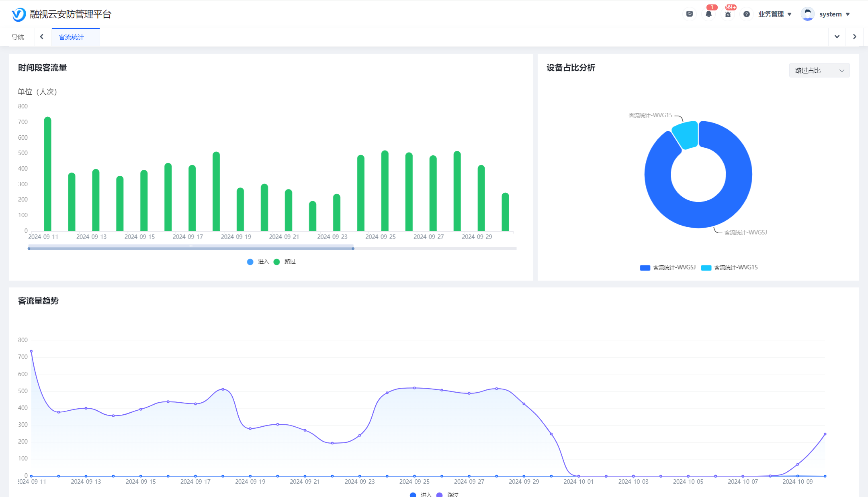Image resolution: width=868 pixels, height=497 pixels.
Task: Click the system user avatar
Action: (807, 14)
